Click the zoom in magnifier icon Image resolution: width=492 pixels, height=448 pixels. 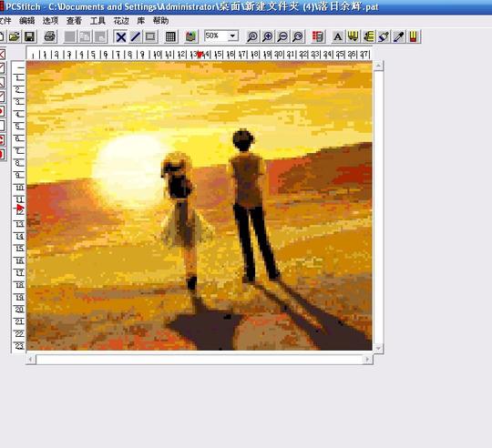pyautogui.click(x=268, y=36)
